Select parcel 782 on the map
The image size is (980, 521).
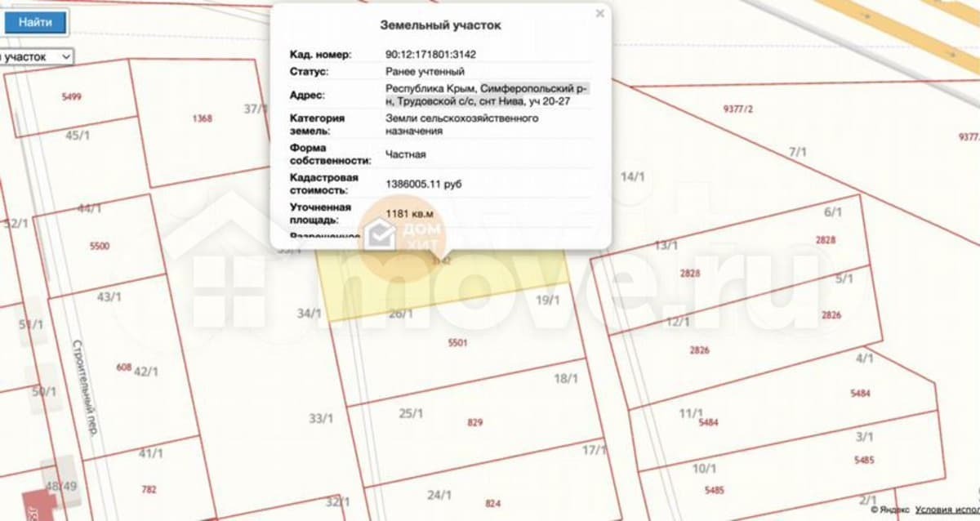[149, 490]
